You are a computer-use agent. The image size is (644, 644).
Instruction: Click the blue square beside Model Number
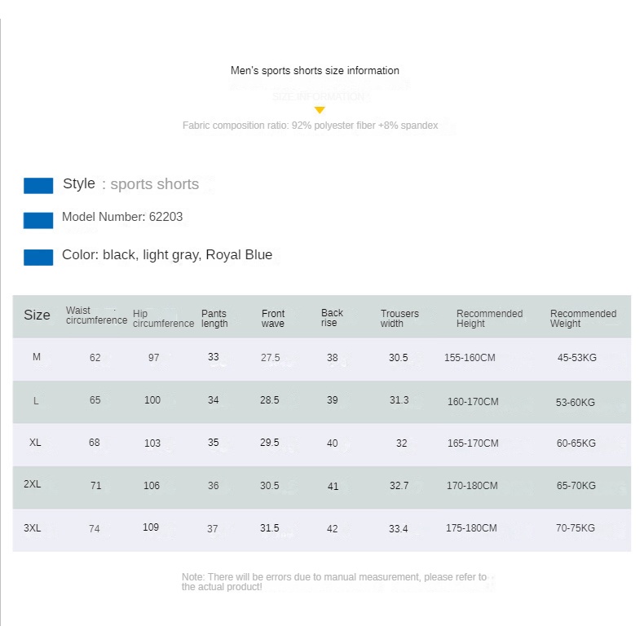38,220
